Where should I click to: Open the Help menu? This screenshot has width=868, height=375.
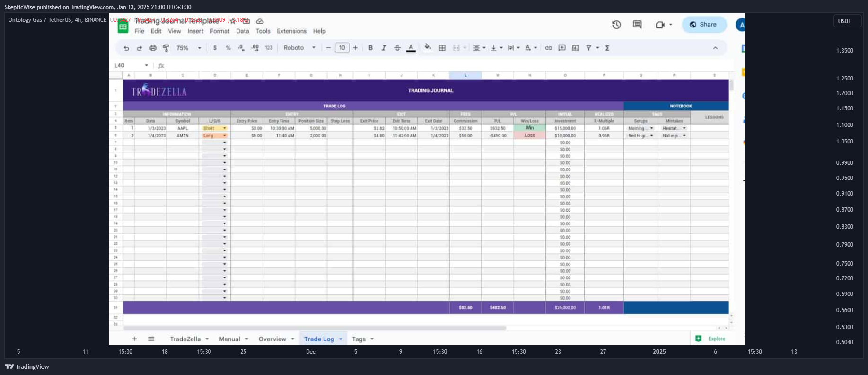click(x=319, y=31)
